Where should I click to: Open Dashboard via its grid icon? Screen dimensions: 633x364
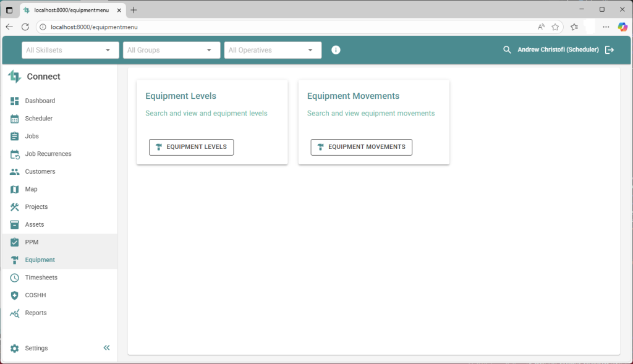(15, 101)
